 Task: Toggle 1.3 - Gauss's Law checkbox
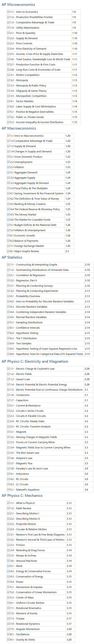(x=9, y=379)
